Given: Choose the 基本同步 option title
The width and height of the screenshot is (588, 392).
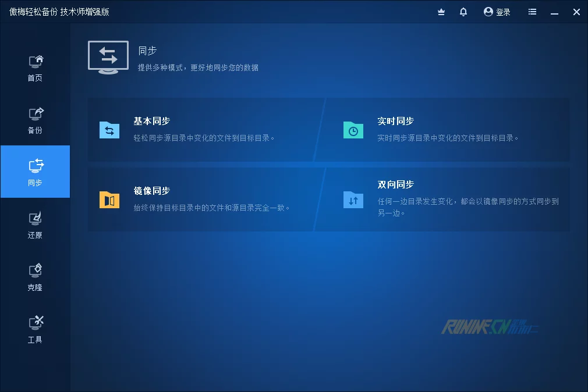Looking at the screenshot, I should (151, 121).
